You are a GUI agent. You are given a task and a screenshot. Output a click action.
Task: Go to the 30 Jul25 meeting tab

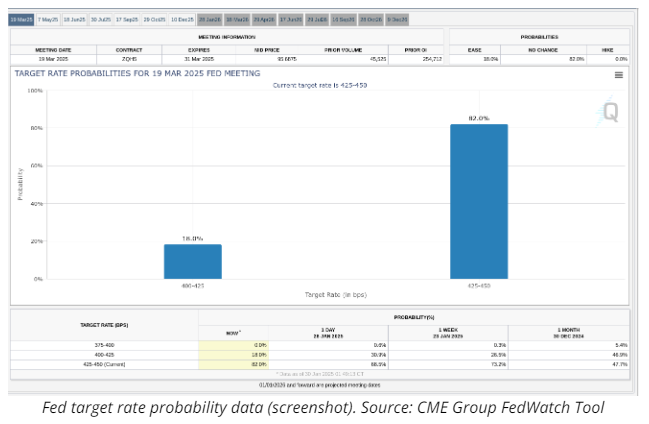[101, 19]
